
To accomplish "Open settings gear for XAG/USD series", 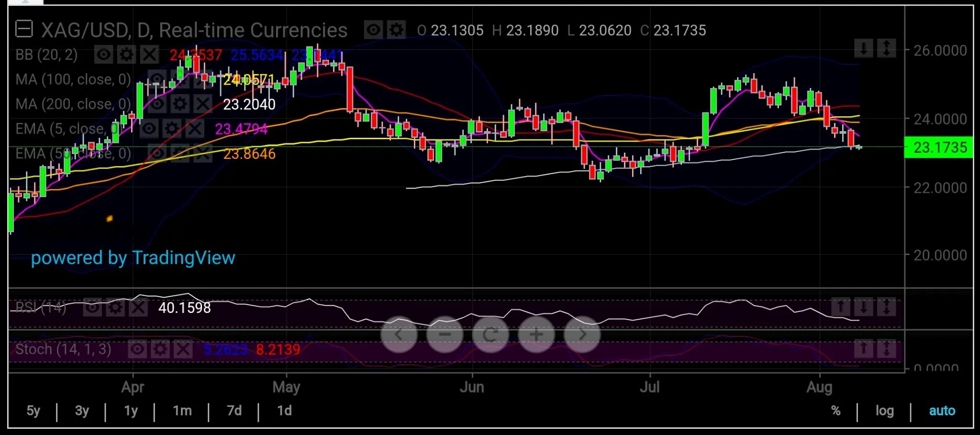I will tap(396, 30).
